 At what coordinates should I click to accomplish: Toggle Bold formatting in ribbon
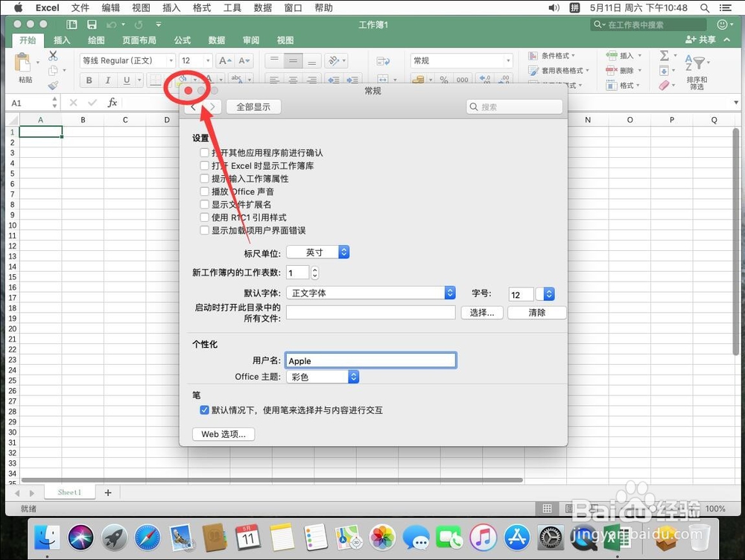click(x=89, y=80)
